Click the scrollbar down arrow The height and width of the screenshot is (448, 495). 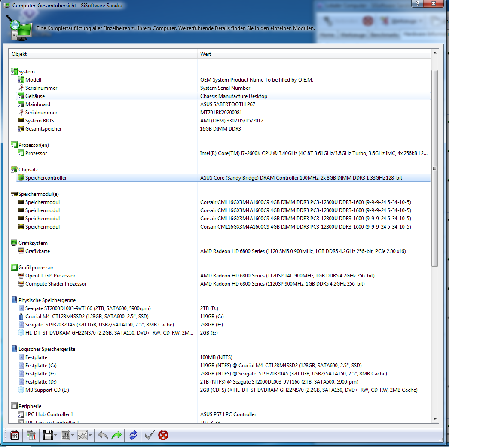[x=435, y=419]
